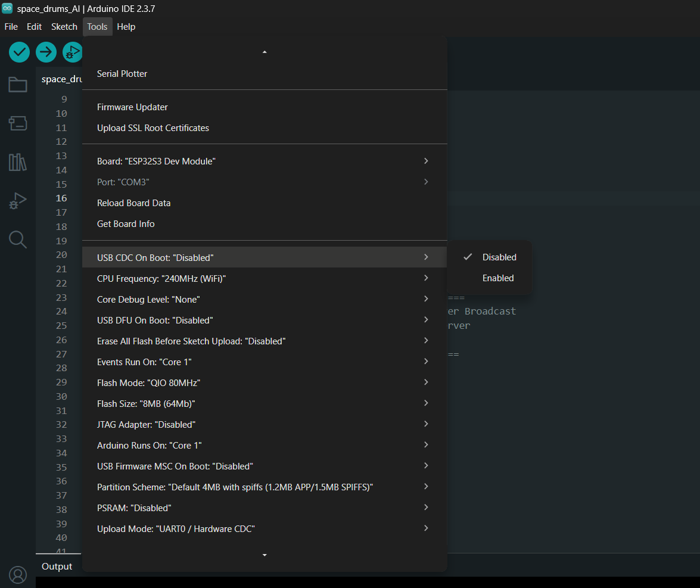The height and width of the screenshot is (588, 700).
Task: Expand CPU Frequency 240MHz submenu
Action: pos(265,279)
